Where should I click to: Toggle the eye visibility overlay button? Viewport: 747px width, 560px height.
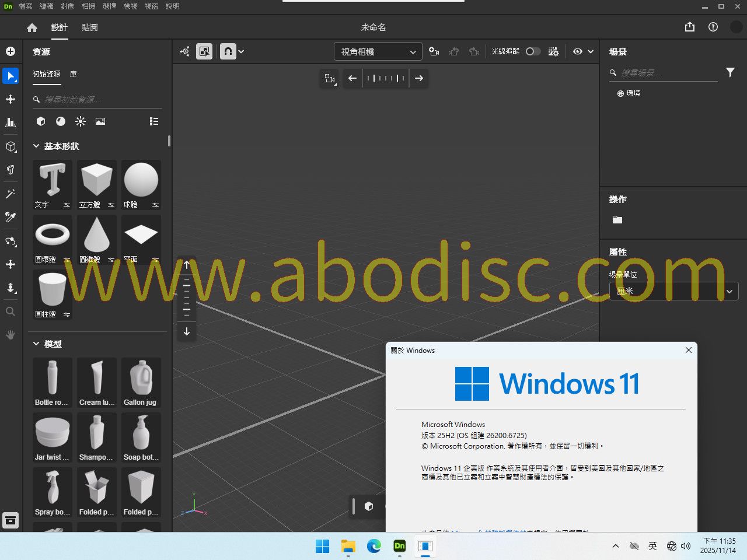(578, 51)
